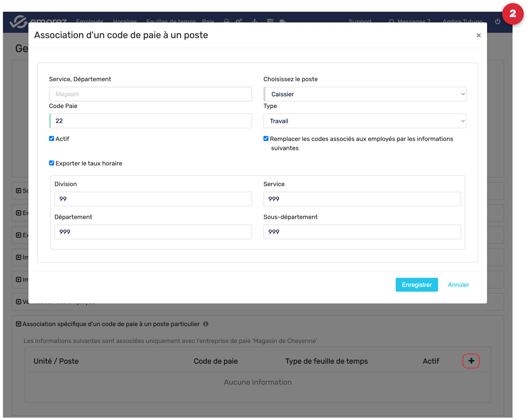Click the info icon beside Association spécifique
This screenshot has height=420, width=529.
206,324
